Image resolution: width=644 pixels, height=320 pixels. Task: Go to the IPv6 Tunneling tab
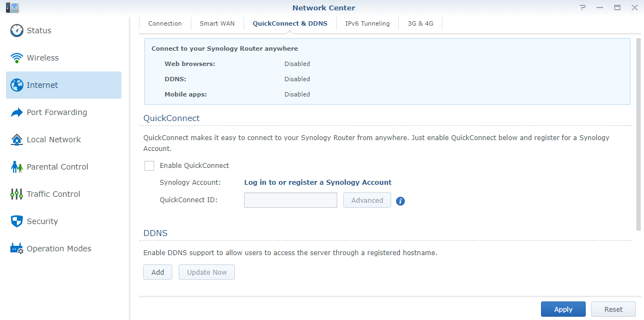click(367, 23)
